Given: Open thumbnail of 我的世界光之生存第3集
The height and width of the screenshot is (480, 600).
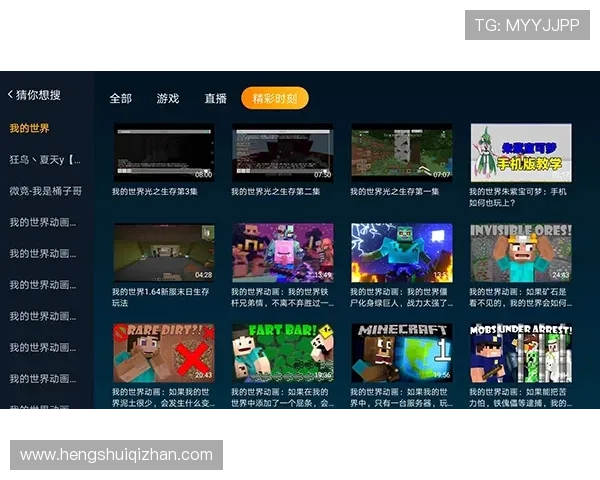Looking at the screenshot, I should (164, 152).
